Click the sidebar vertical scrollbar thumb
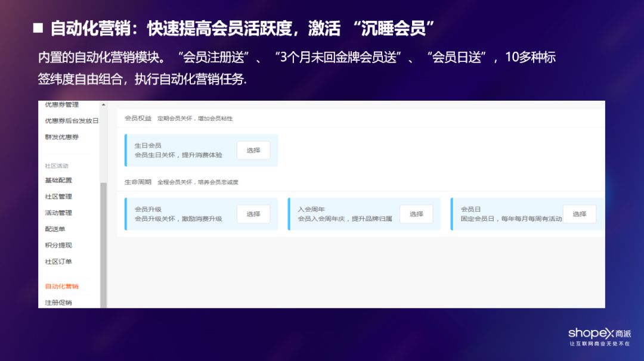 (x=104, y=244)
